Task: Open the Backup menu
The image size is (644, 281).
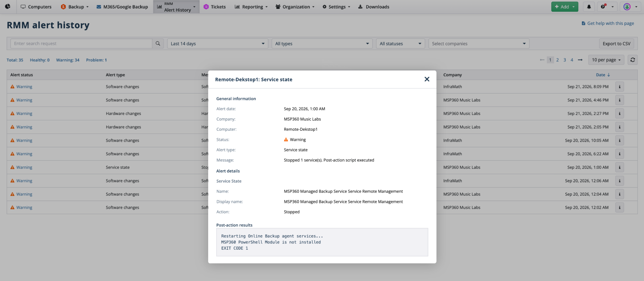Action: click(x=74, y=7)
